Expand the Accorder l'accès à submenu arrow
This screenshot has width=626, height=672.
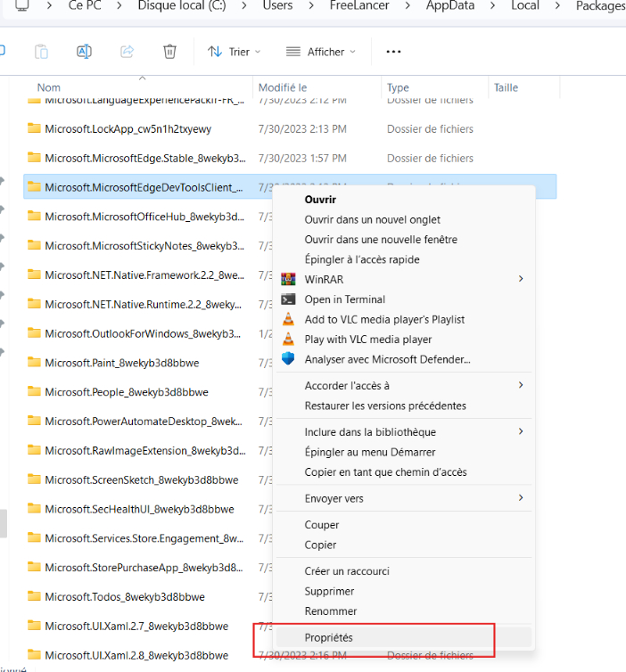click(521, 386)
